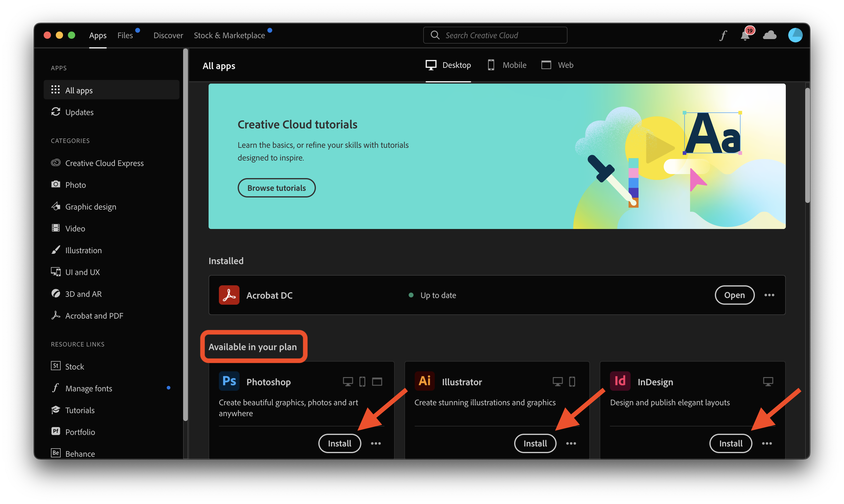Select Updates in the sidebar

click(x=79, y=112)
